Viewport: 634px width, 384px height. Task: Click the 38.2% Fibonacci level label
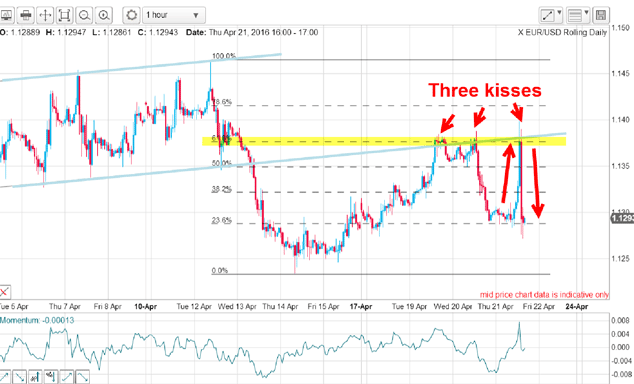[222, 190]
